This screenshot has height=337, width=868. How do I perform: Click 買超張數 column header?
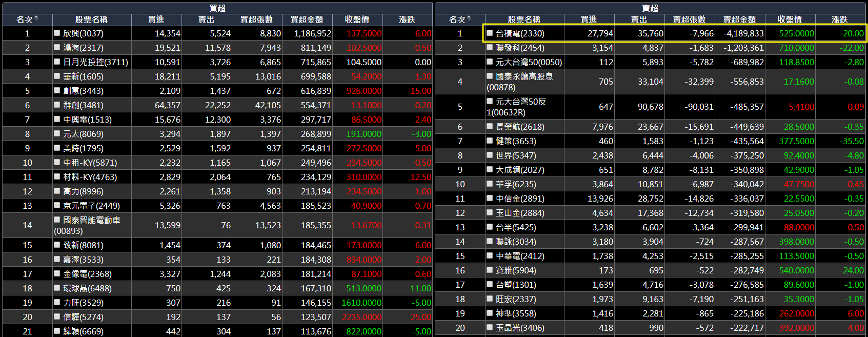click(x=256, y=19)
